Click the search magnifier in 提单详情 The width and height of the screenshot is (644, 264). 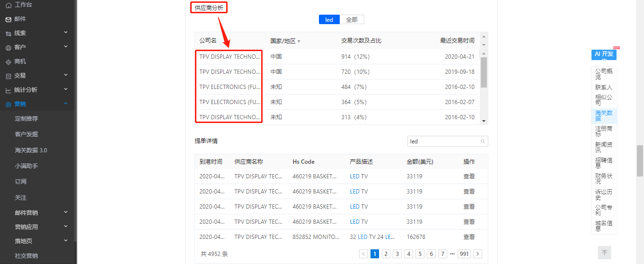pos(483,141)
